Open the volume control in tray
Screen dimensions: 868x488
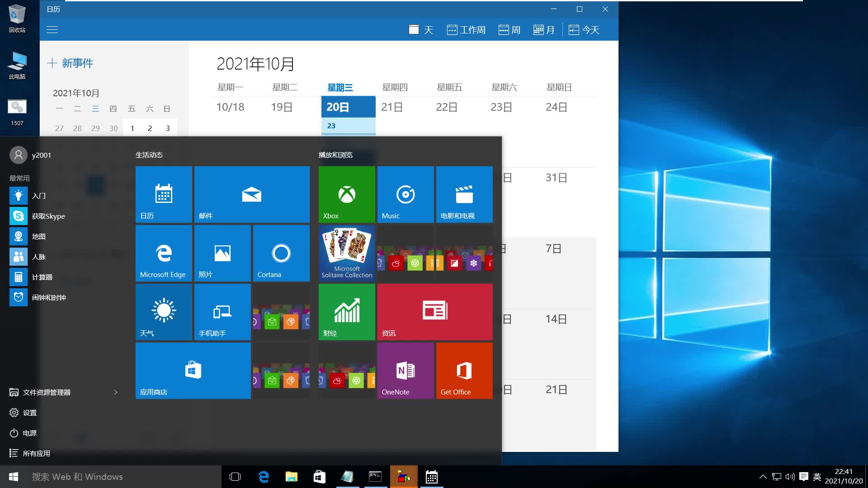tap(790, 477)
